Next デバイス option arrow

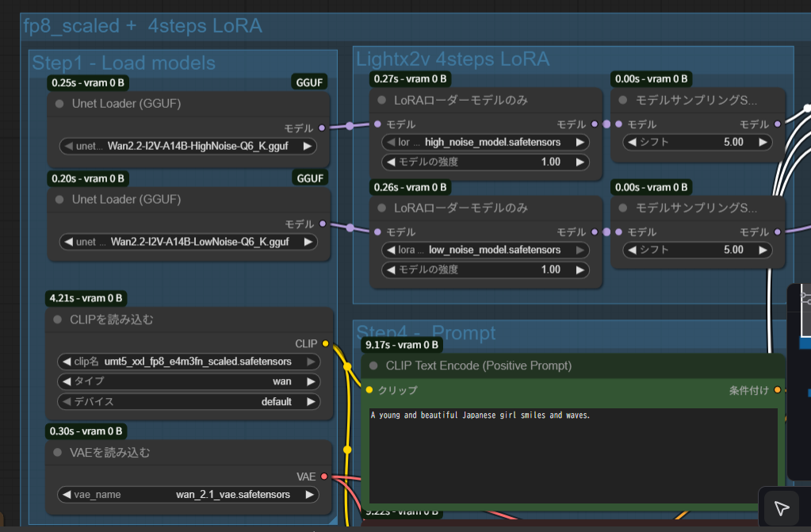pyautogui.click(x=311, y=402)
